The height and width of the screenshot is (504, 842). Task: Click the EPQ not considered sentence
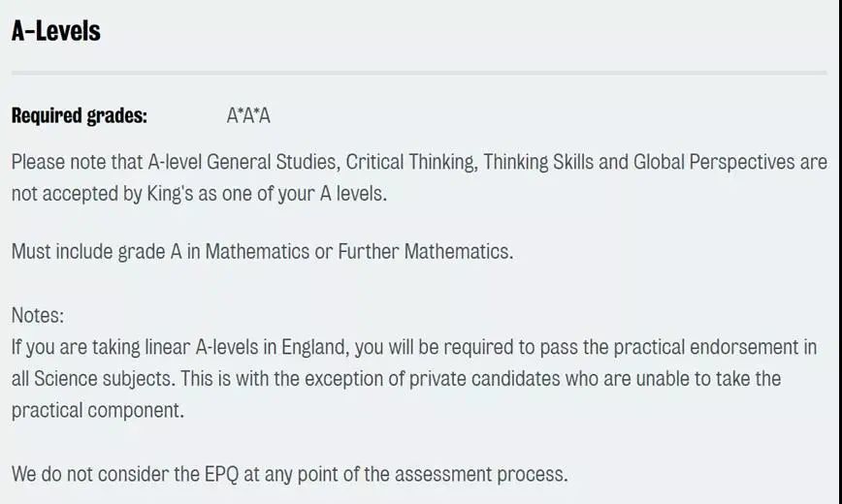289,475
